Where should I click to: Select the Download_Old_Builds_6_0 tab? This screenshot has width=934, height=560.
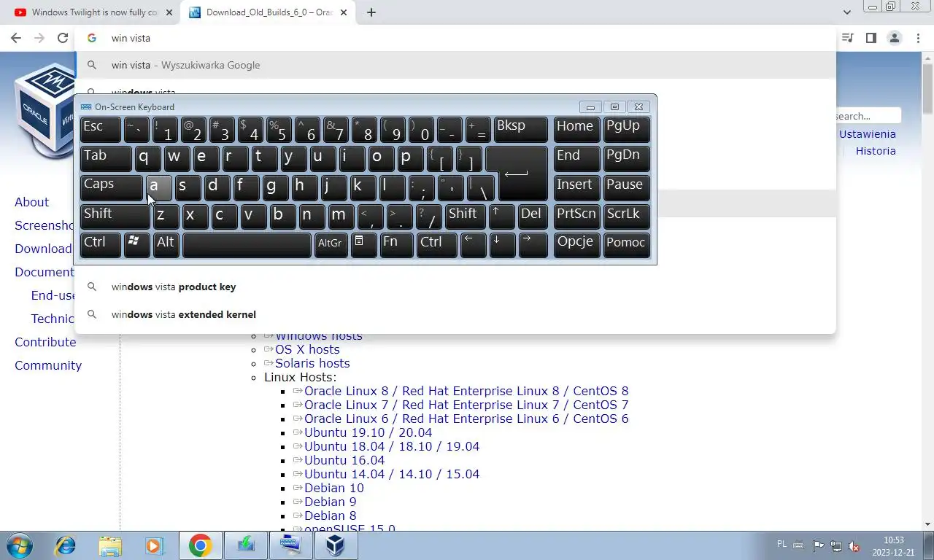pyautogui.click(x=269, y=12)
